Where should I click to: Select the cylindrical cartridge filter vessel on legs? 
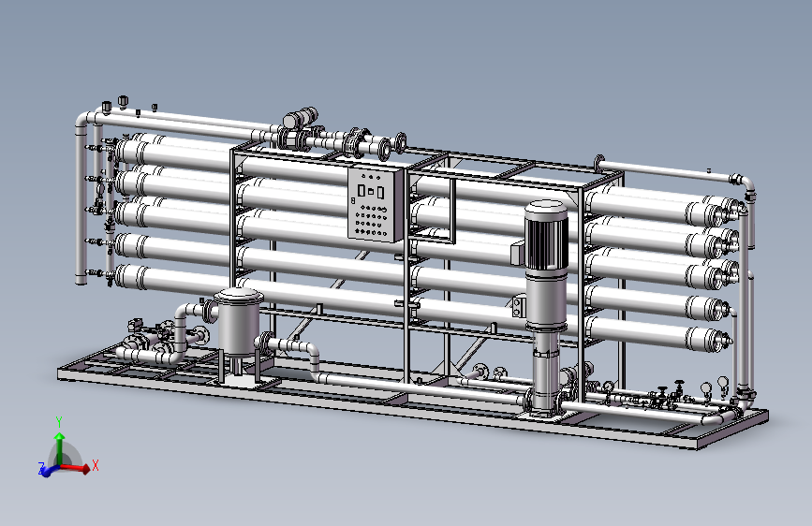239,323
